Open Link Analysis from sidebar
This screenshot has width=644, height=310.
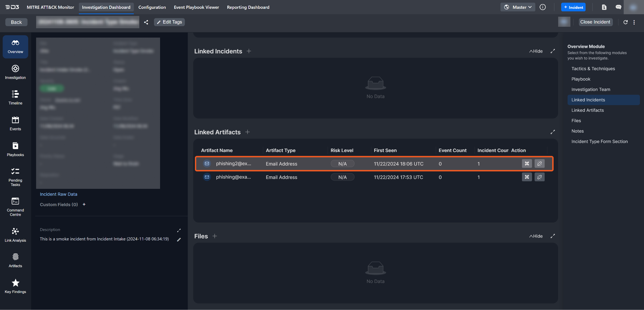point(15,235)
